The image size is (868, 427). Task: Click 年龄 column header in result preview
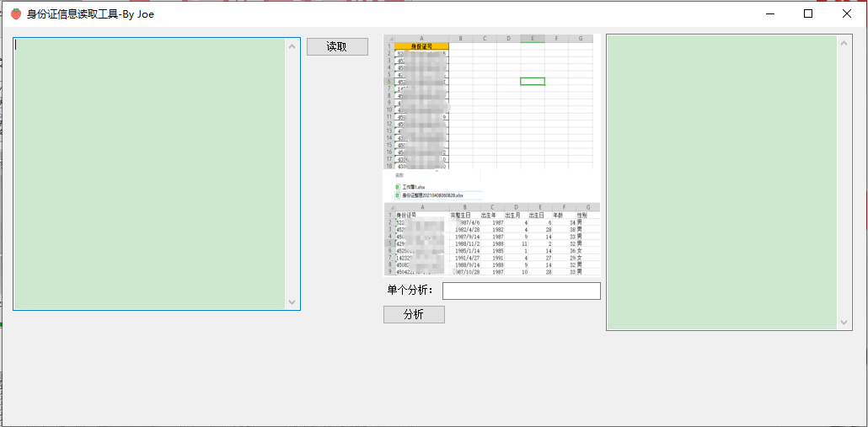tap(557, 216)
